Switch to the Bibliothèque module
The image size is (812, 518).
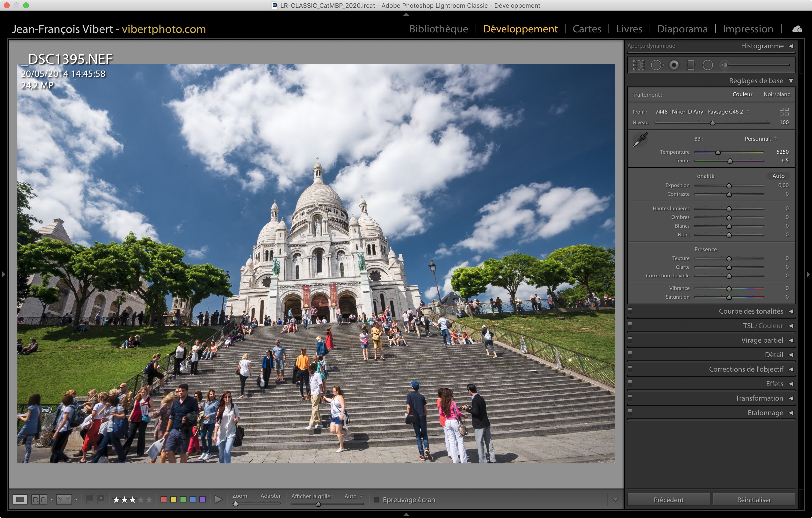pyautogui.click(x=438, y=29)
